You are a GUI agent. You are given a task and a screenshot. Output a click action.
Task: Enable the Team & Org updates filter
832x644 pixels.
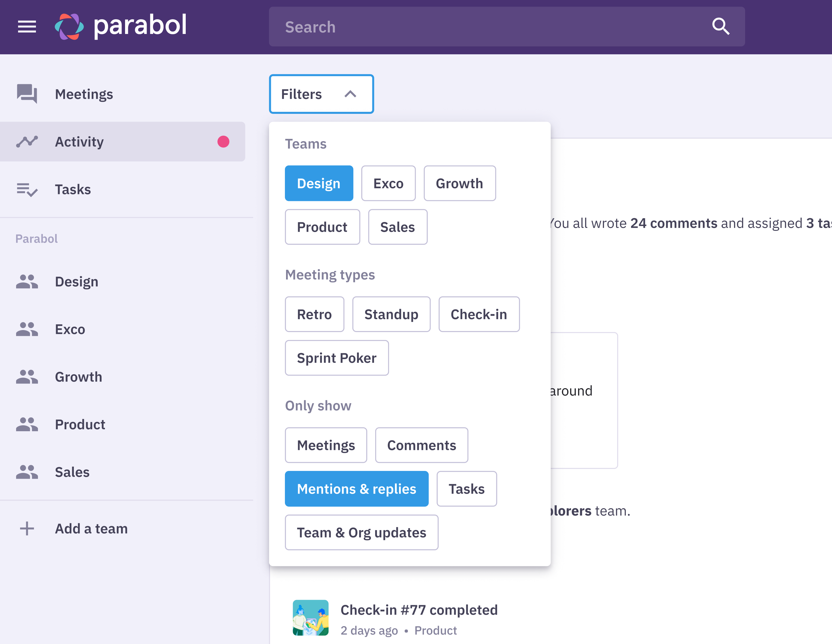(361, 532)
